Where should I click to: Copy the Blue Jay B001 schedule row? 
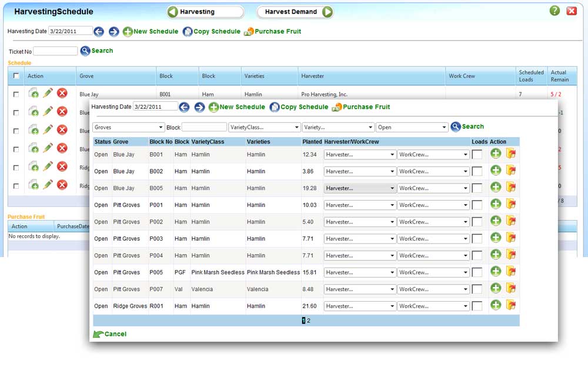[x=34, y=93]
